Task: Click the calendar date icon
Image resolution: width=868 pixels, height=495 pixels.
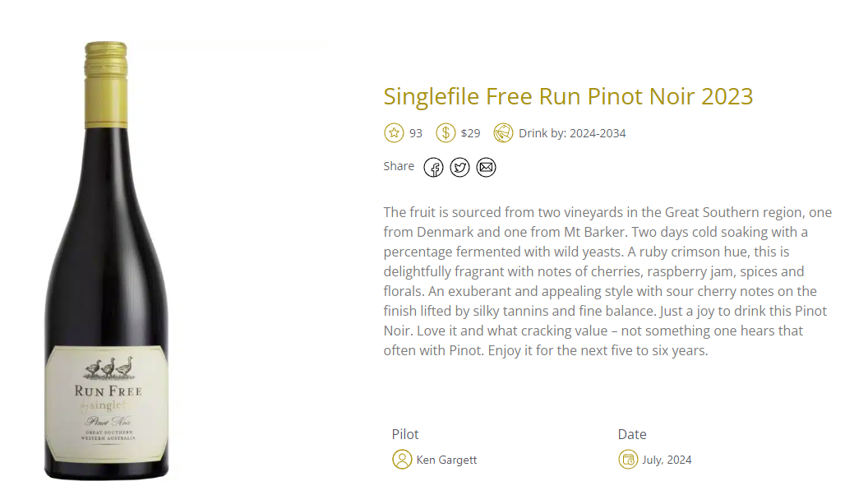Action: pos(628,460)
